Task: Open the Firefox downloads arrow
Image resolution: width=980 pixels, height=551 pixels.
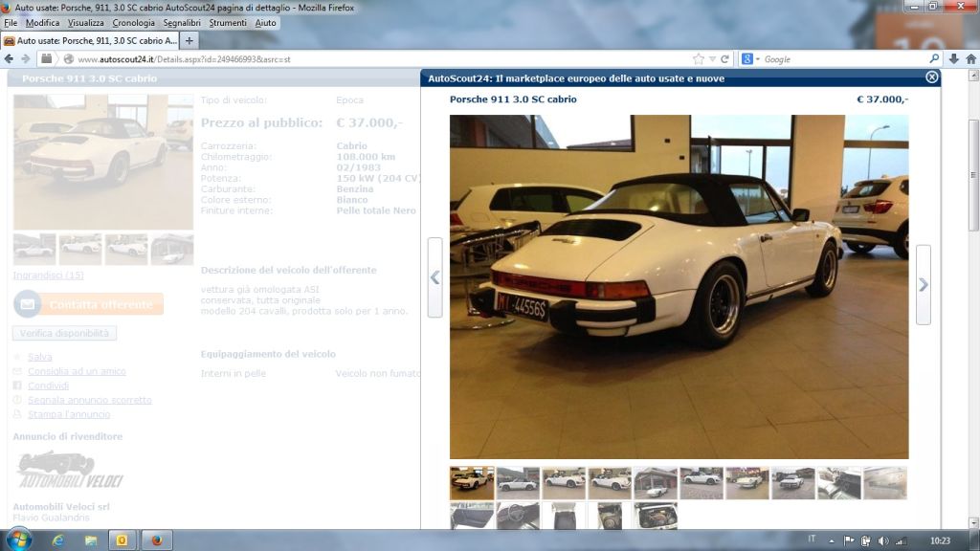Action: 954,58
